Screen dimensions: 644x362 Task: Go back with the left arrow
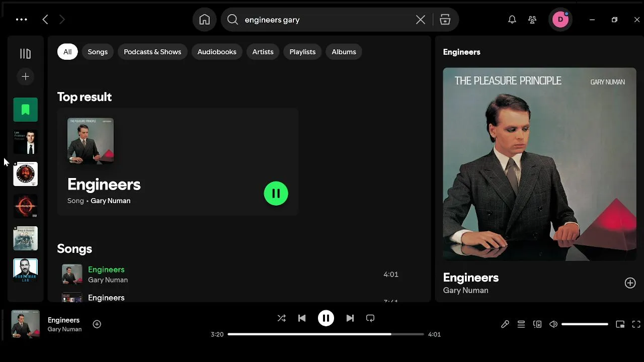45,20
